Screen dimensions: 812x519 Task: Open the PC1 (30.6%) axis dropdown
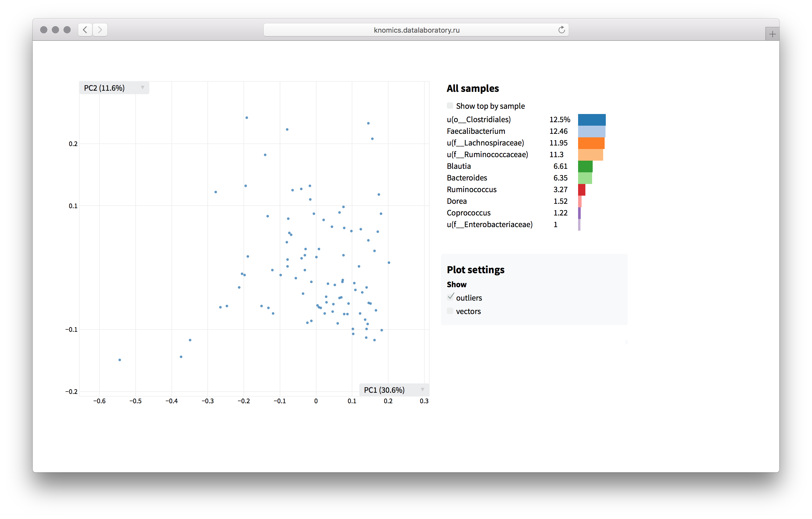click(394, 390)
